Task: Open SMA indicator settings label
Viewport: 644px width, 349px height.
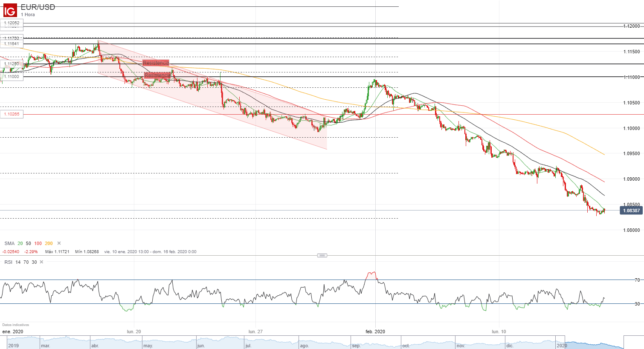Action: pos(9,243)
